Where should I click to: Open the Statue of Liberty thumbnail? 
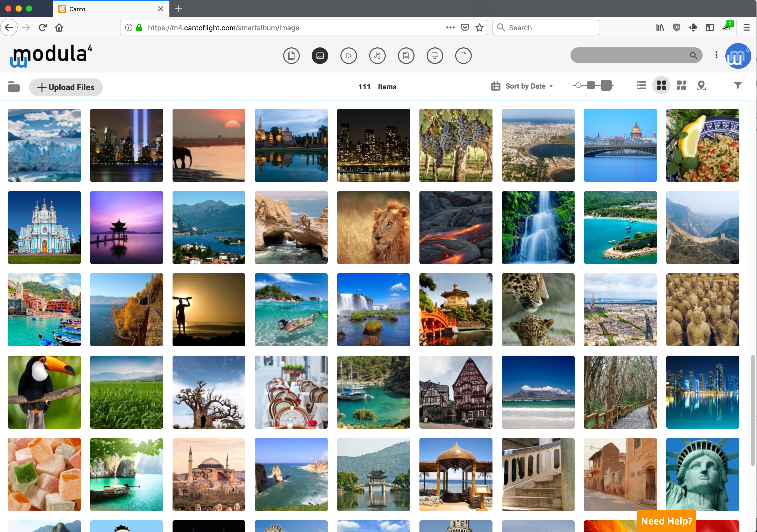[x=703, y=475]
